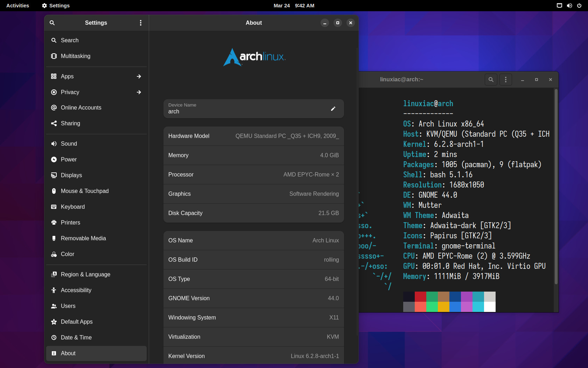Image resolution: width=588 pixels, height=368 pixels.
Task: Click the yellow color block in terminal
Action: tap(443, 307)
